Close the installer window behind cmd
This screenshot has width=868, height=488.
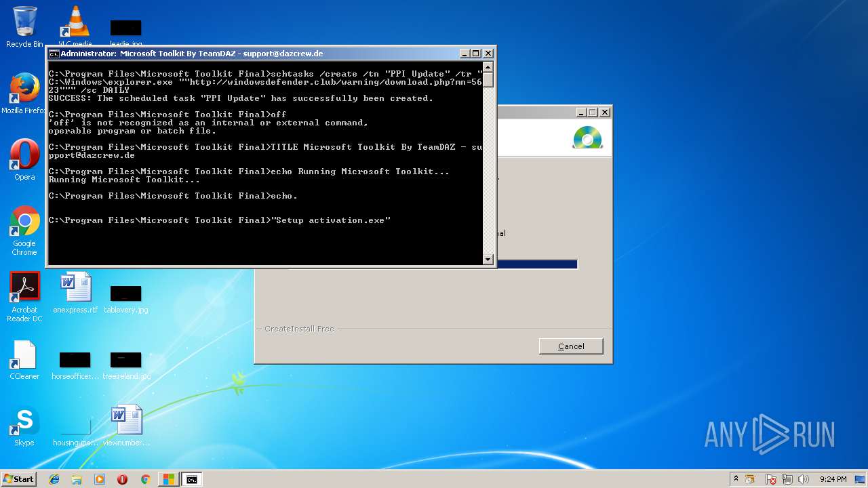[605, 113]
